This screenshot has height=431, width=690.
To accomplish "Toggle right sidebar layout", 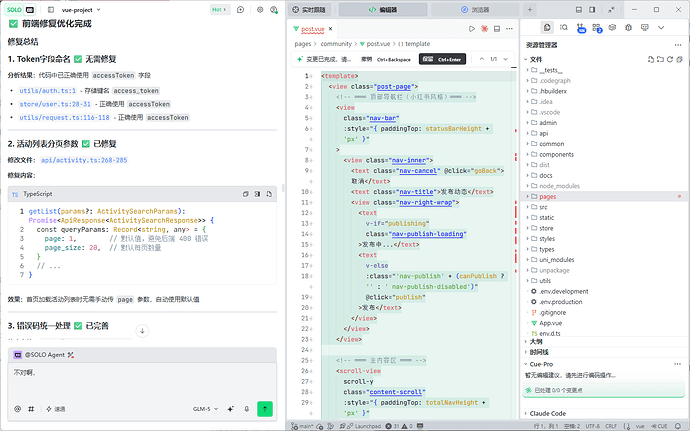I will 592,9.
